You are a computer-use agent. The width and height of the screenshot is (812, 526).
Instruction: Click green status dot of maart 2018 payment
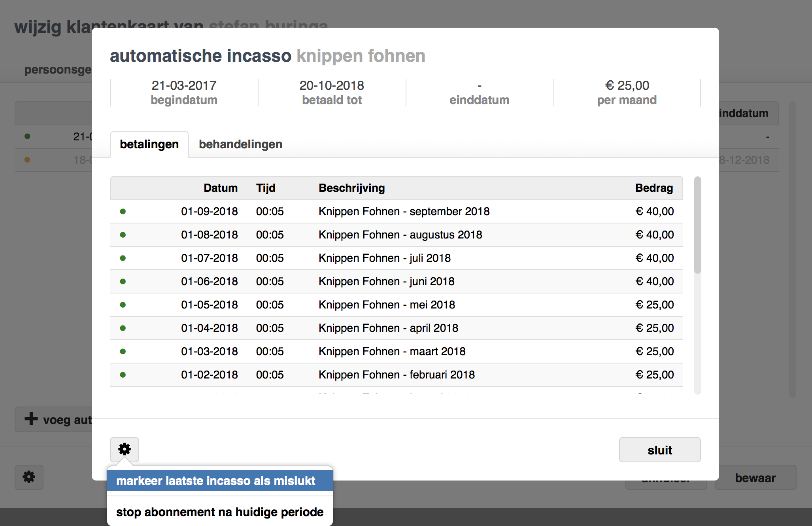(x=123, y=352)
